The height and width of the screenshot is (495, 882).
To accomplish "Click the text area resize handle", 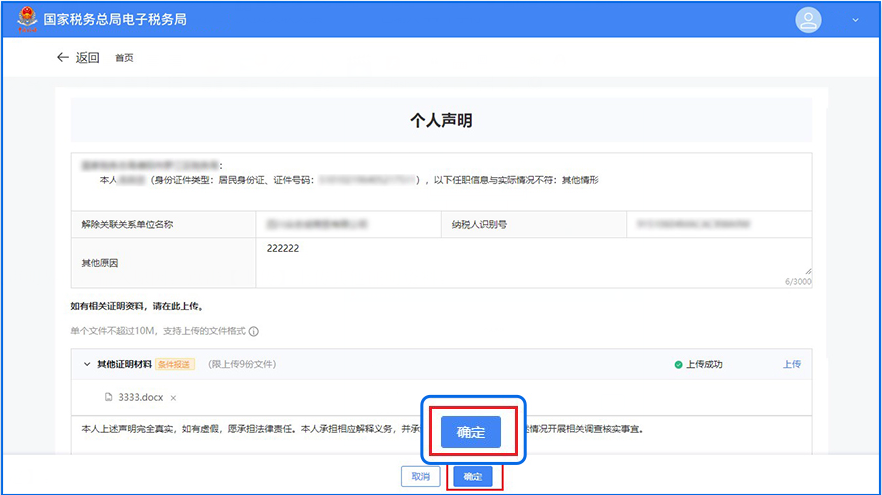I will click(x=807, y=270).
